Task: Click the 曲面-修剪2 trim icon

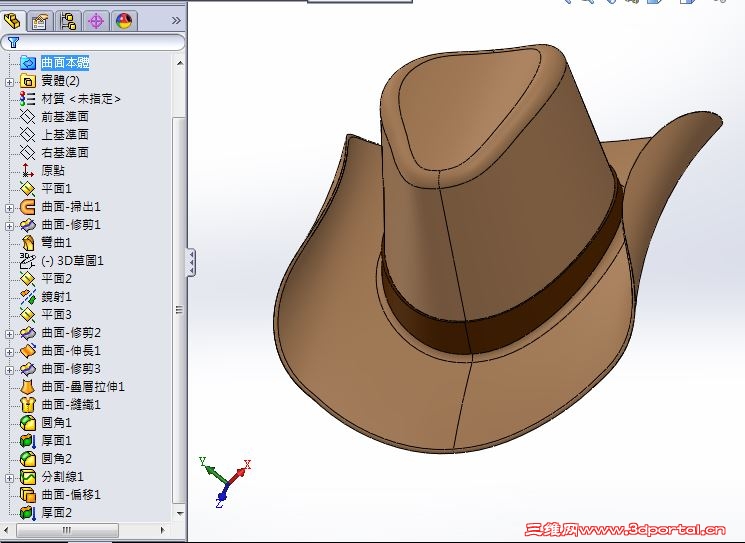Action: [x=28, y=333]
